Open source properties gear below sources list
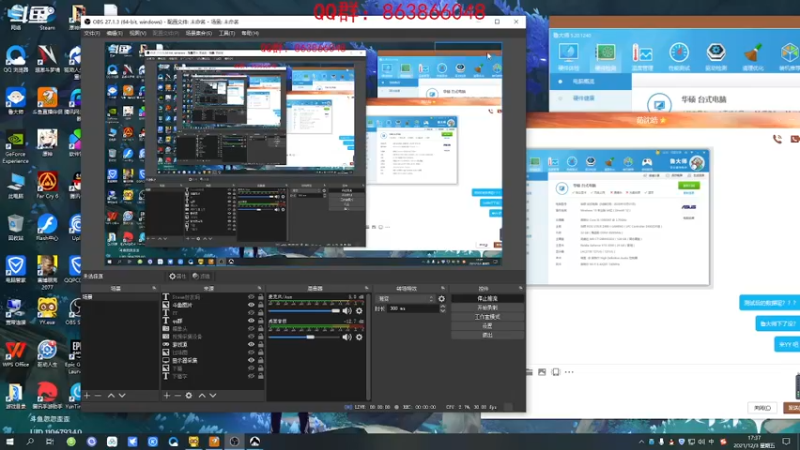The height and width of the screenshot is (450, 800). click(189, 395)
